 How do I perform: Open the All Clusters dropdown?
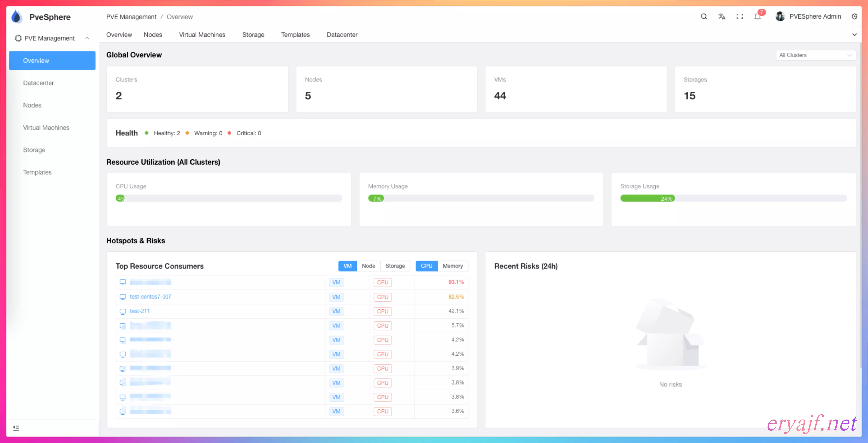tap(815, 55)
